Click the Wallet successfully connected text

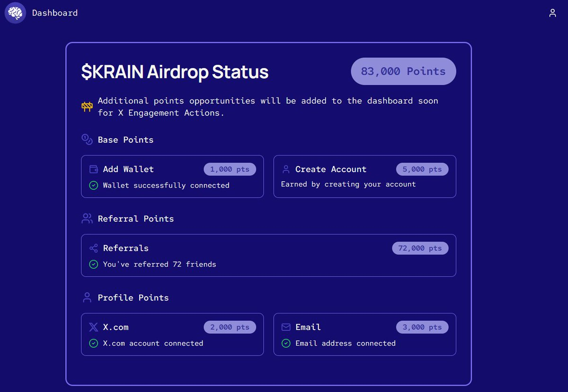(166, 185)
